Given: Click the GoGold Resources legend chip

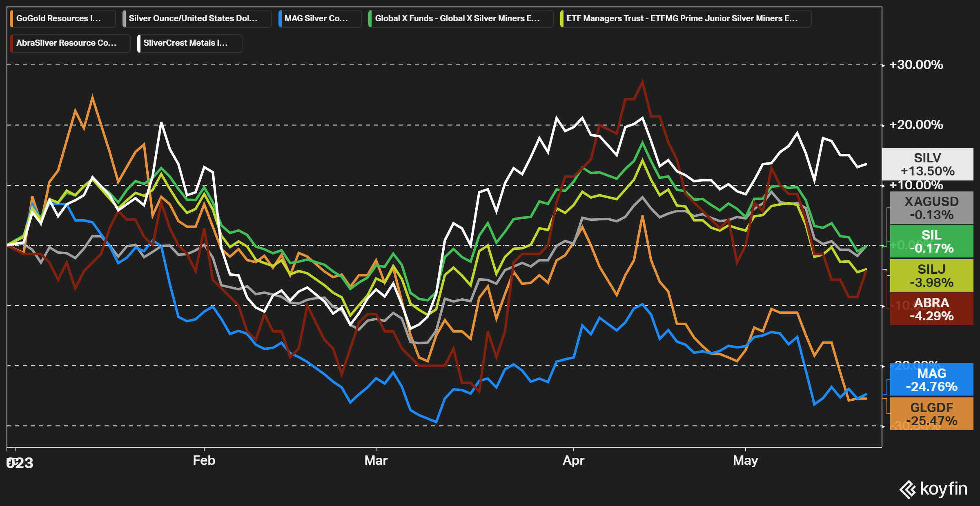Looking at the screenshot, I should tap(62, 19).
